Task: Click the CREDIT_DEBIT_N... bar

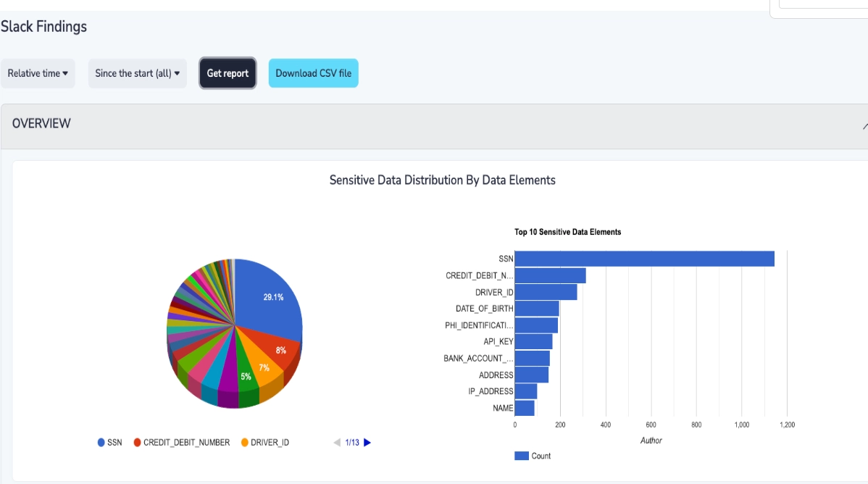Action: click(x=550, y=275)
